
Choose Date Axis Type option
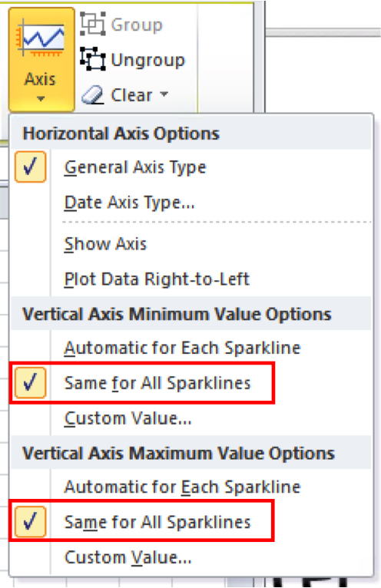[x=130, y=203]
